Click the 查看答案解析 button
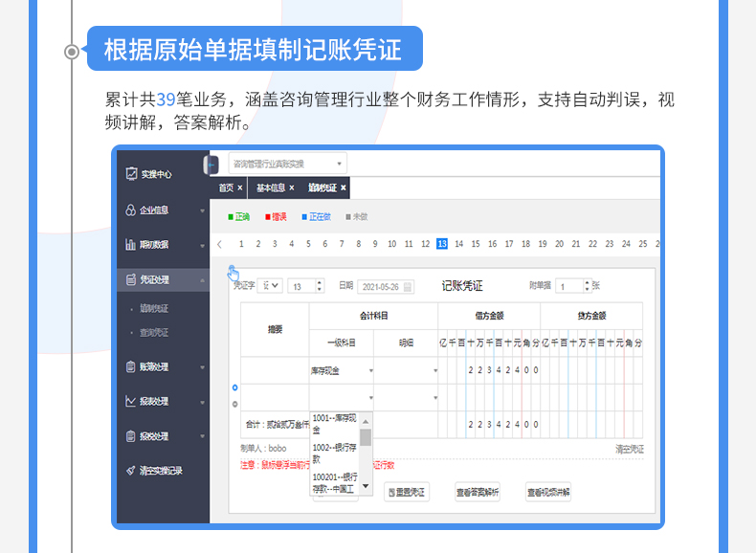Viewport: 756px width, 553px height. 478,493
